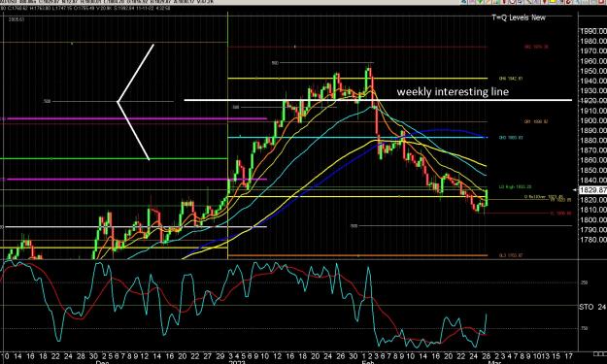Click the 1880.00 price axis label
The height and width of the screenshot is (364, 607).
(593, 140)
